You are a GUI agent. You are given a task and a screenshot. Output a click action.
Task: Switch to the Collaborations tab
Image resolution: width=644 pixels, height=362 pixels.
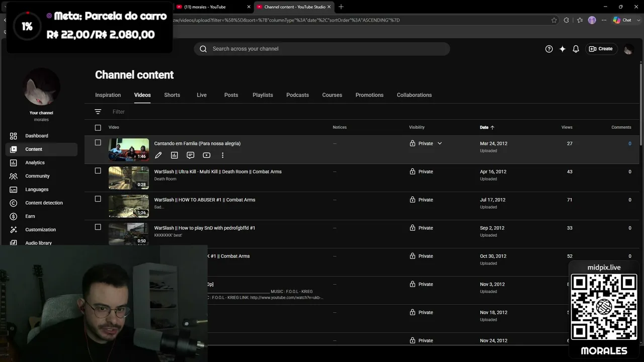(x=414, y=95)
